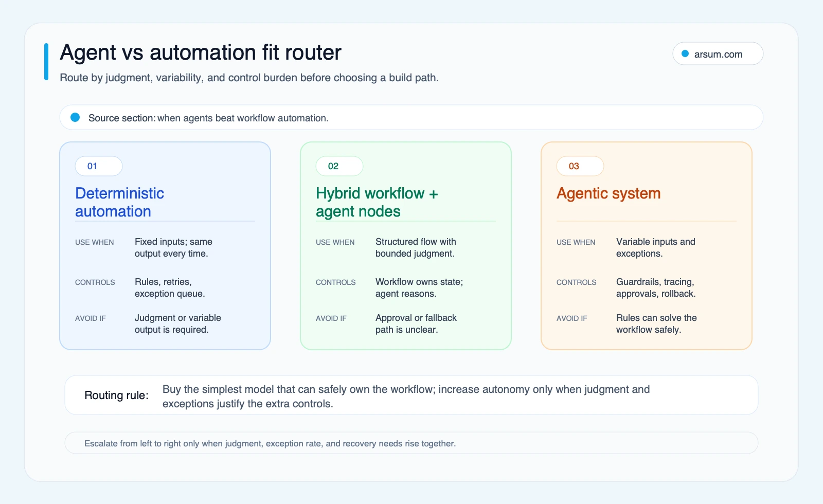Click 'Approval or fallback path is unclear.'
The width and height of the screenshot is (823, 504).
(x=416, y=323)
